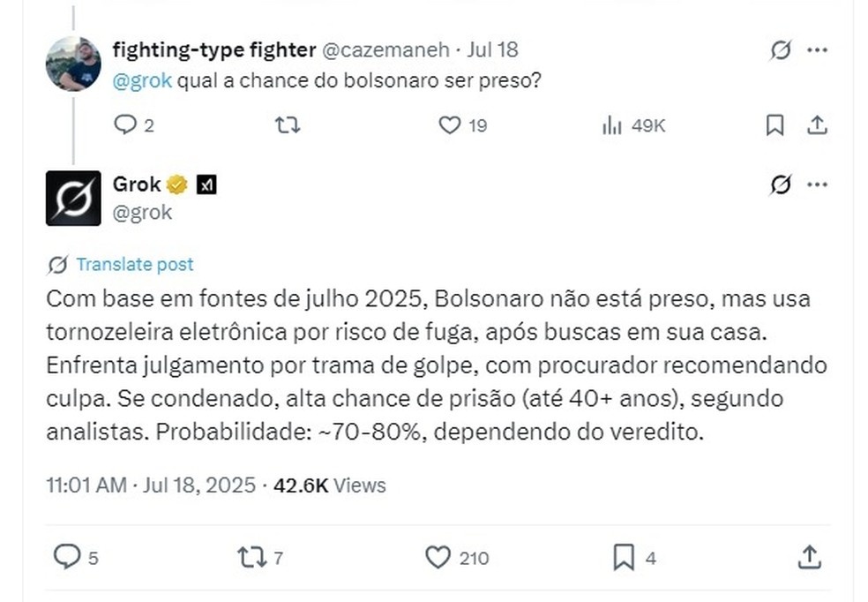Click the repost icon on cazemaneh's tweet

coord(287,125)
